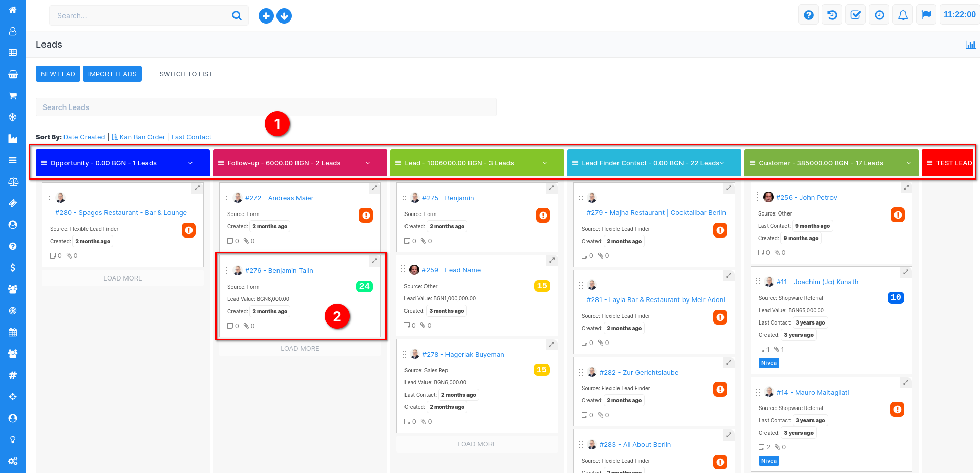
Task: Open lead #272 - Andreas Maier link
Action: [279, 198]
